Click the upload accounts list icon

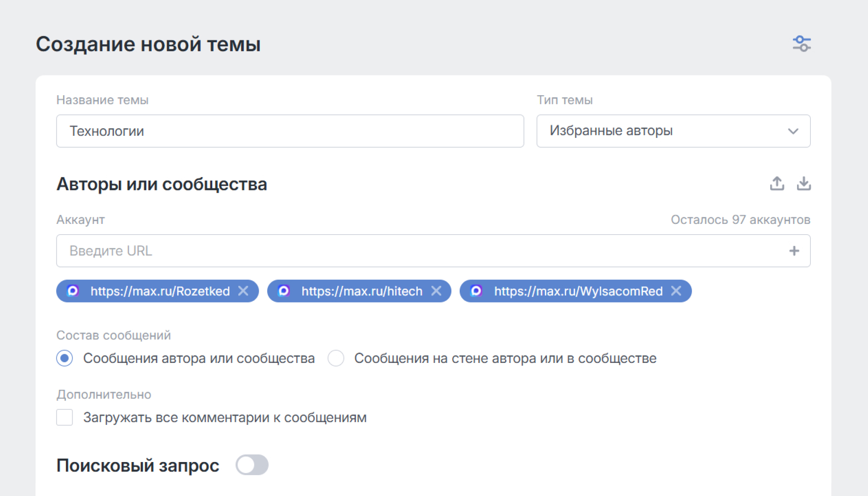coord(776,184)
